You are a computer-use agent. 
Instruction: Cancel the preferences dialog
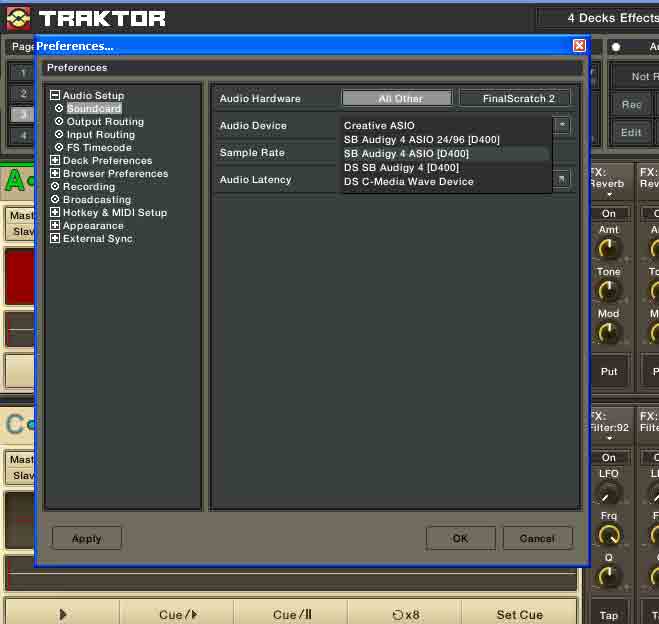[x=538, y=538]
